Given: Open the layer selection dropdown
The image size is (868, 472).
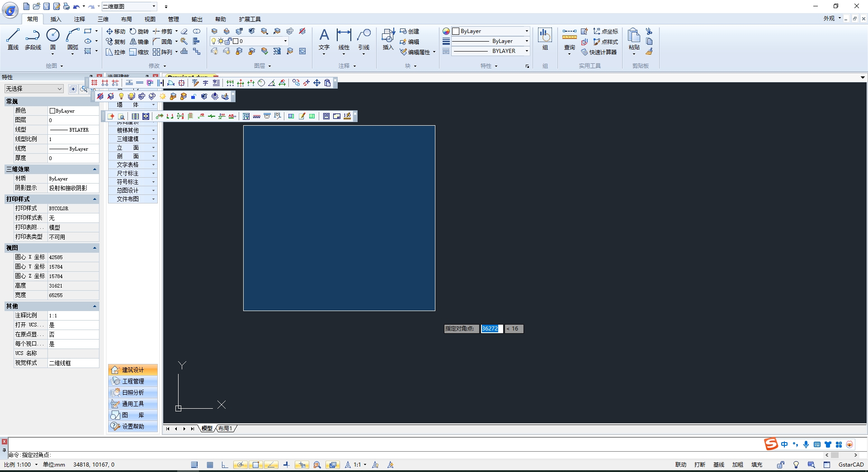Looking at the screenshot, I should pos(285,41).
